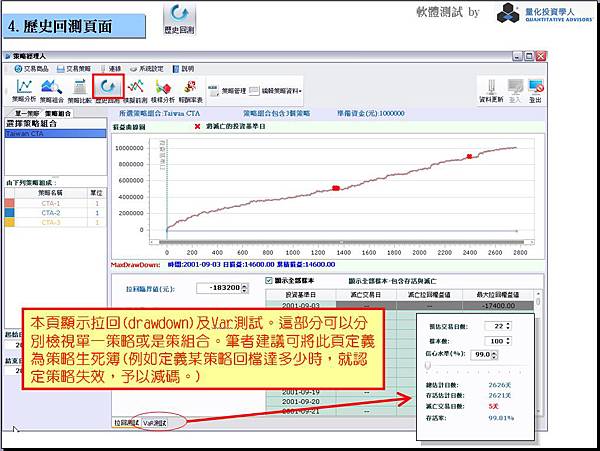This screenshot has width=600, height=451.
Task: Click the yellow CTA-3 color swatch
Action: pyautogui.click(x=10, y=222)
